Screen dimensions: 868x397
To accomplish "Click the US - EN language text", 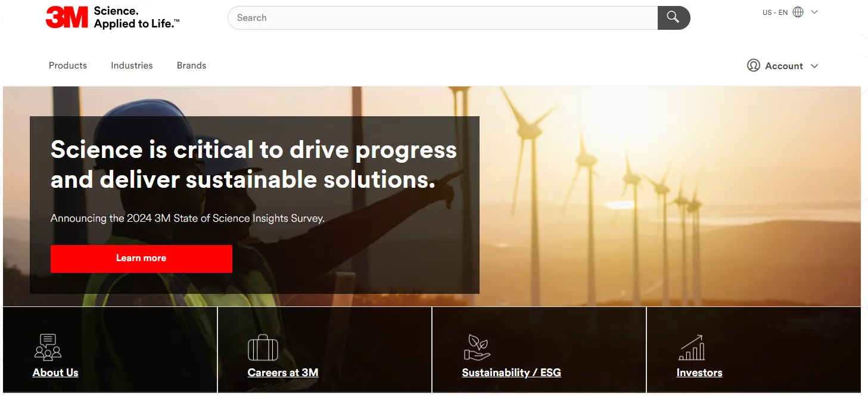I will tap(775, 13).
